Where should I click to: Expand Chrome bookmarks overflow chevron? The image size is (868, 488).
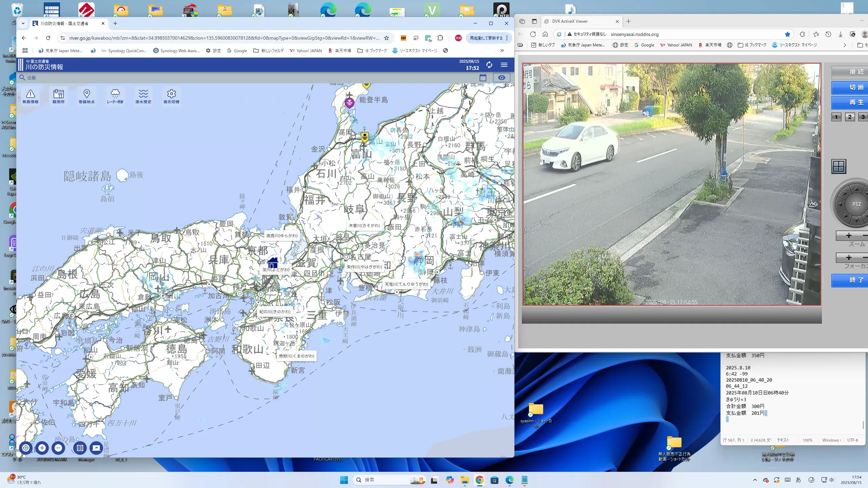(x=502, y=50)
